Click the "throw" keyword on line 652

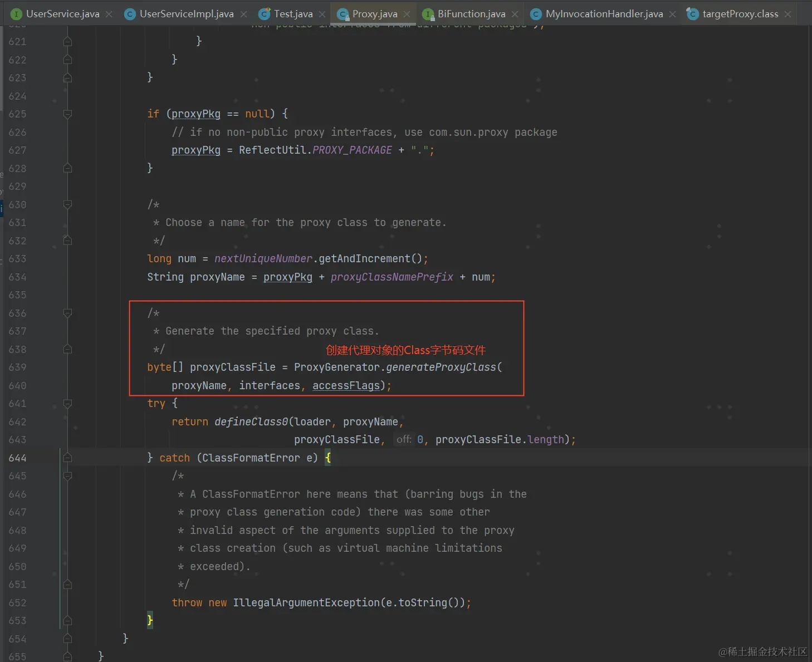187,603
